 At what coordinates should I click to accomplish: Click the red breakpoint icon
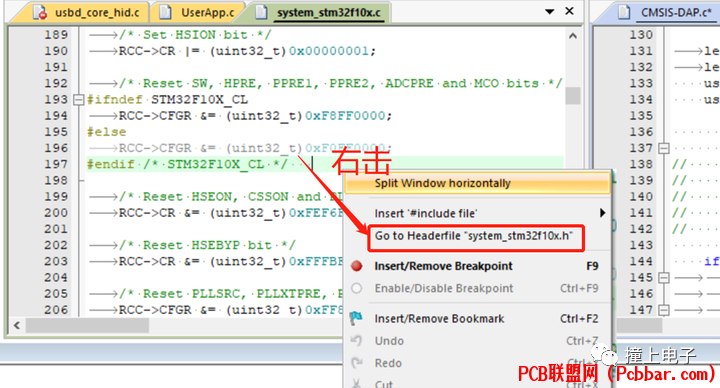click(x=357, y=266)
